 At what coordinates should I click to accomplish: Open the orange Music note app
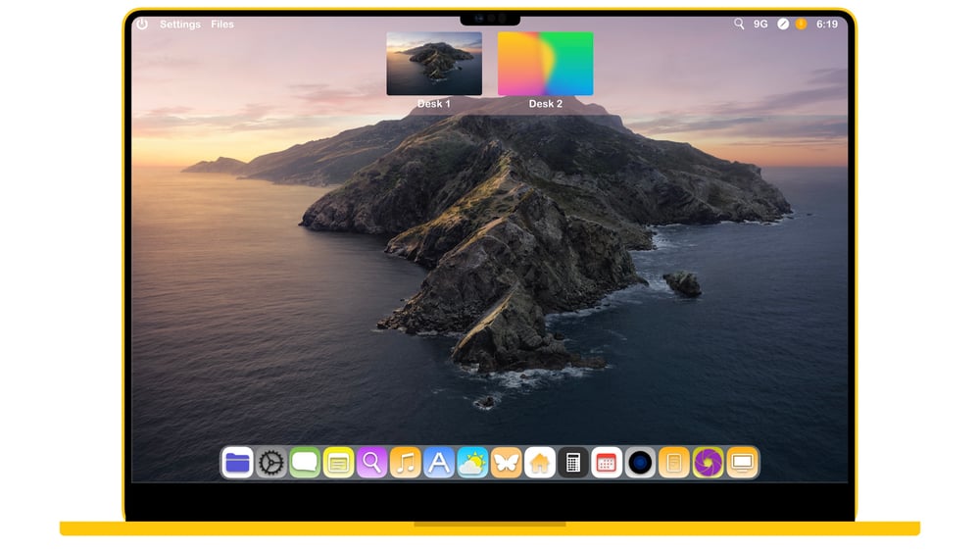click(406, 463)
